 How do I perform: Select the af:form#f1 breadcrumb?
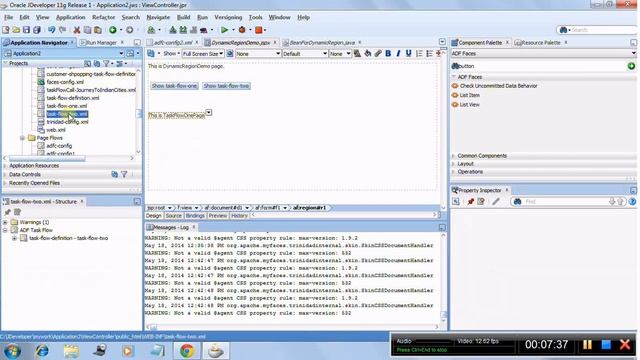pos(268,208)
